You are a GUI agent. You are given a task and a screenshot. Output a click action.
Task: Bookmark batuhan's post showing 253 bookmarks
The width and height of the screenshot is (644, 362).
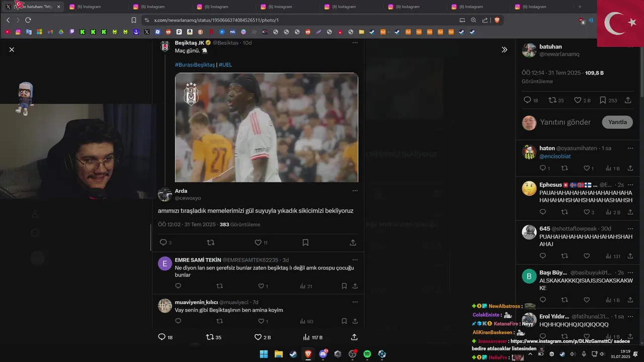603,100
